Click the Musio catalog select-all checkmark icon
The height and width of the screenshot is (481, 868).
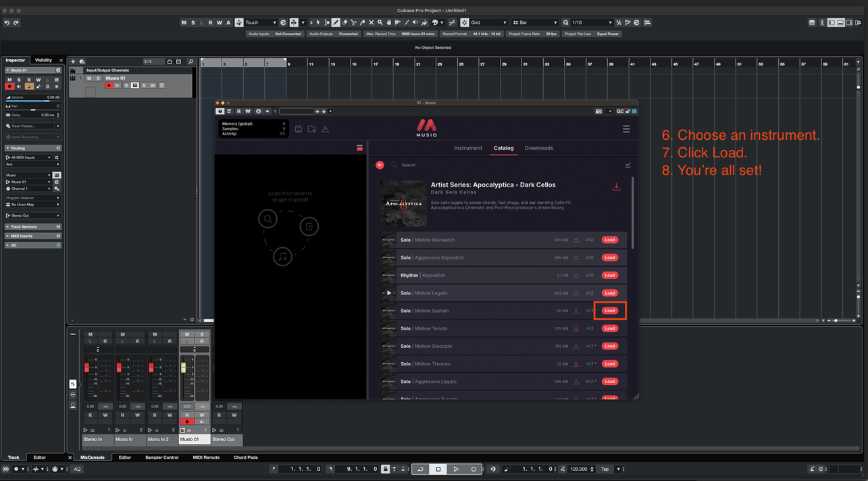[628, 165]
